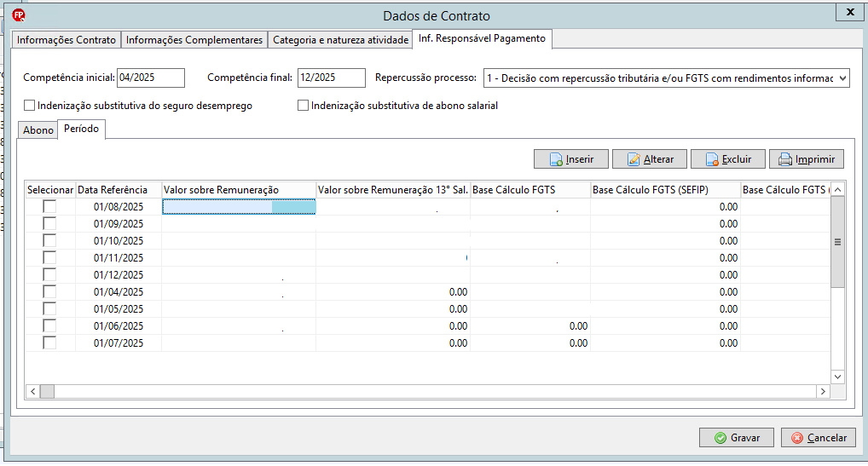Select the 01/07/2025 date cell
Viewport: 868px width, 466px height.
click(119, 343)
